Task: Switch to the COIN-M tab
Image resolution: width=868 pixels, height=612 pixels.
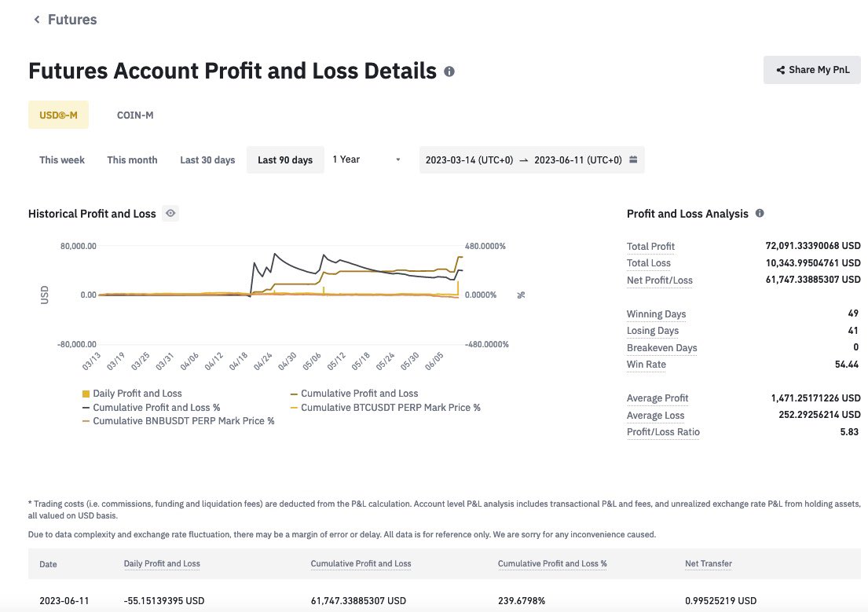Action: (135, 115)
